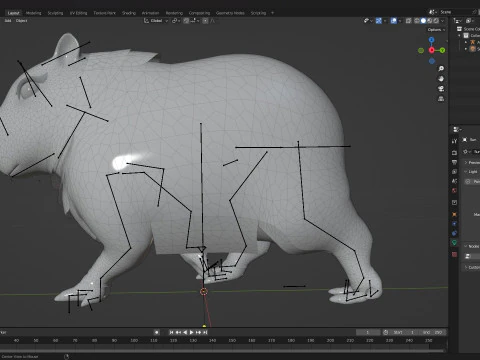480x360 pixels.
Task: Open the Geometry Nodes workspace tab
Action: pos(230,13)
